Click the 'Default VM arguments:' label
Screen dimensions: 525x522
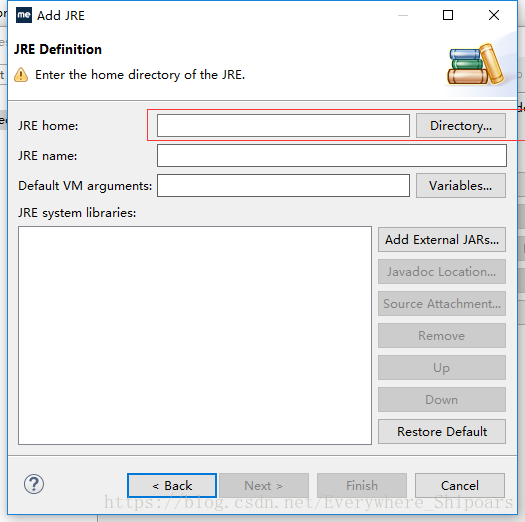(x=85, y=186)
